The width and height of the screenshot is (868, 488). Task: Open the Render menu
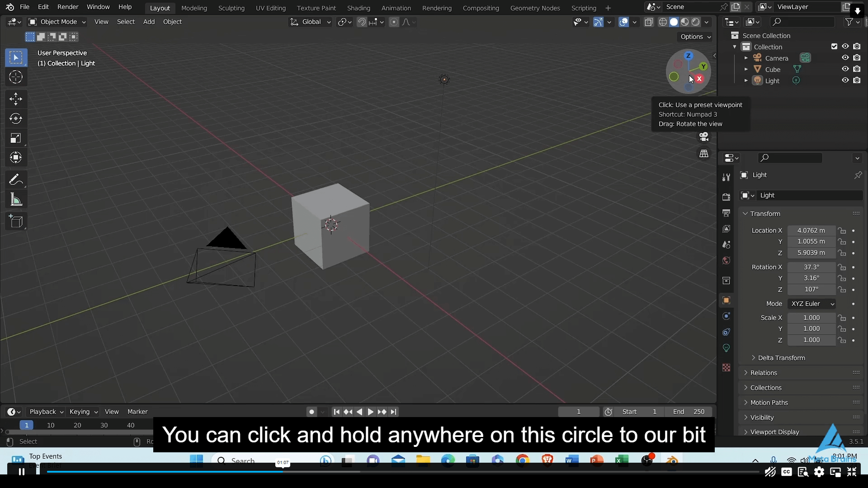point(67,7)
